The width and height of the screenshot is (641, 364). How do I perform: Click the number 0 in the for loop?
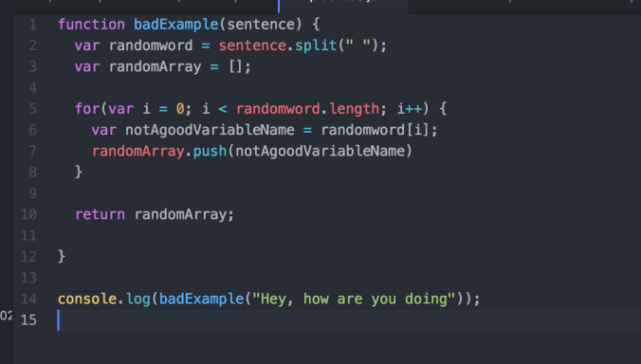(x=180, y=109)
